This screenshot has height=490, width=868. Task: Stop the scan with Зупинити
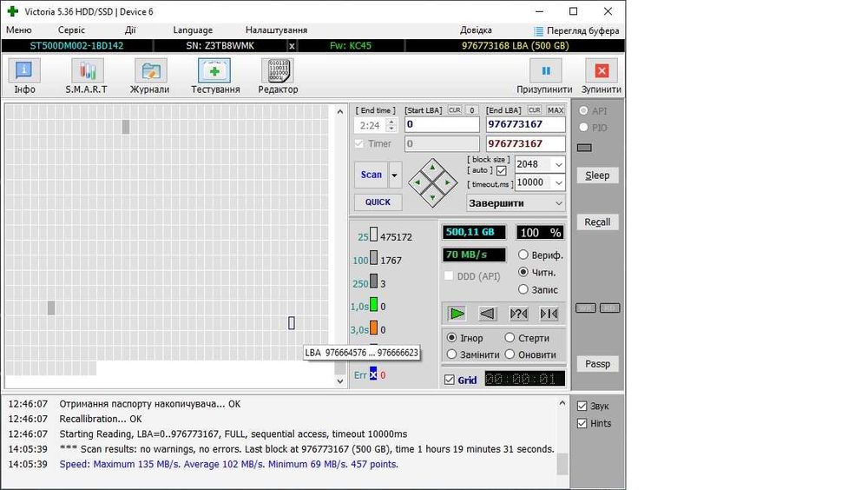602,77
